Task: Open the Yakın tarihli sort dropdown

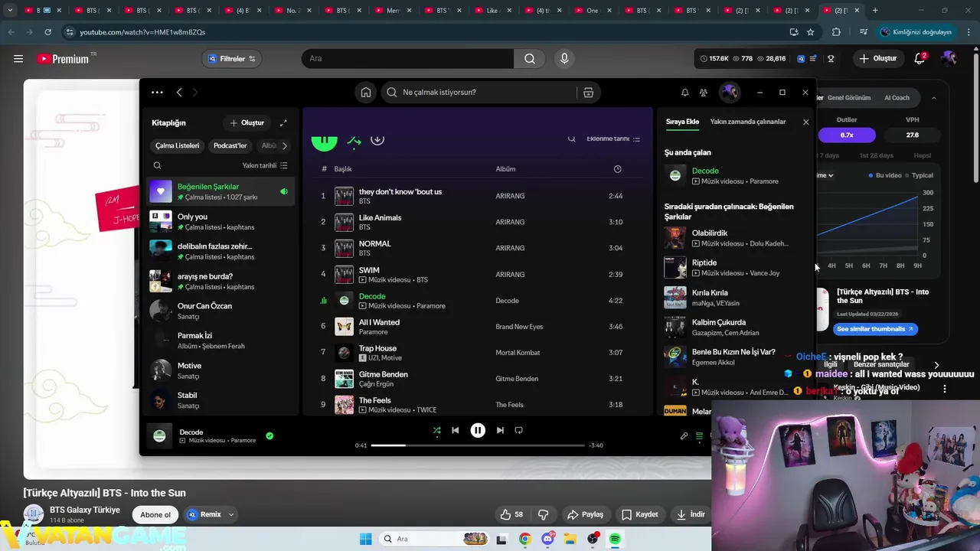Action: (x=265, y=165)
